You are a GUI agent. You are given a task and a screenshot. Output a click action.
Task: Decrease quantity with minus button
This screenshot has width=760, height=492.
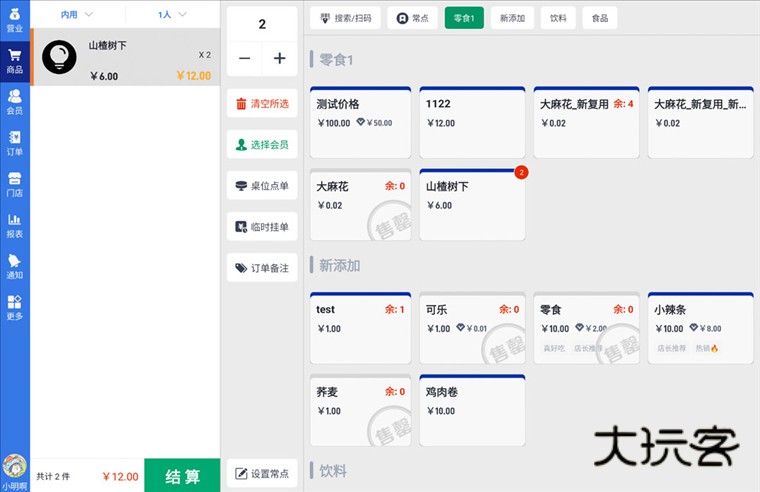[244, 59]
